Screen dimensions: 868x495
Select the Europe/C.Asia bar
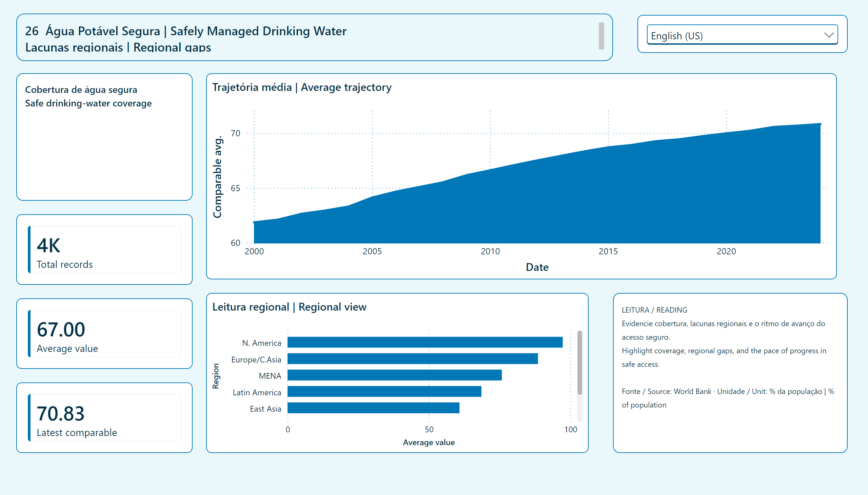click(x=413, y=359)
